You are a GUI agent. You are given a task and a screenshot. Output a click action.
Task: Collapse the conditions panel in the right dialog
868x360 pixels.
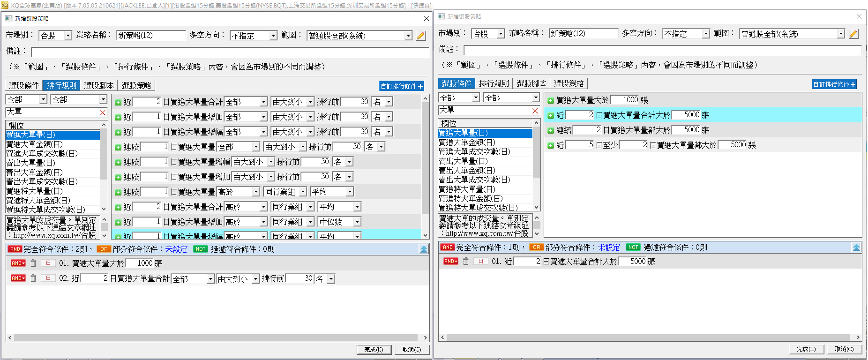click(x=856, y=247)
